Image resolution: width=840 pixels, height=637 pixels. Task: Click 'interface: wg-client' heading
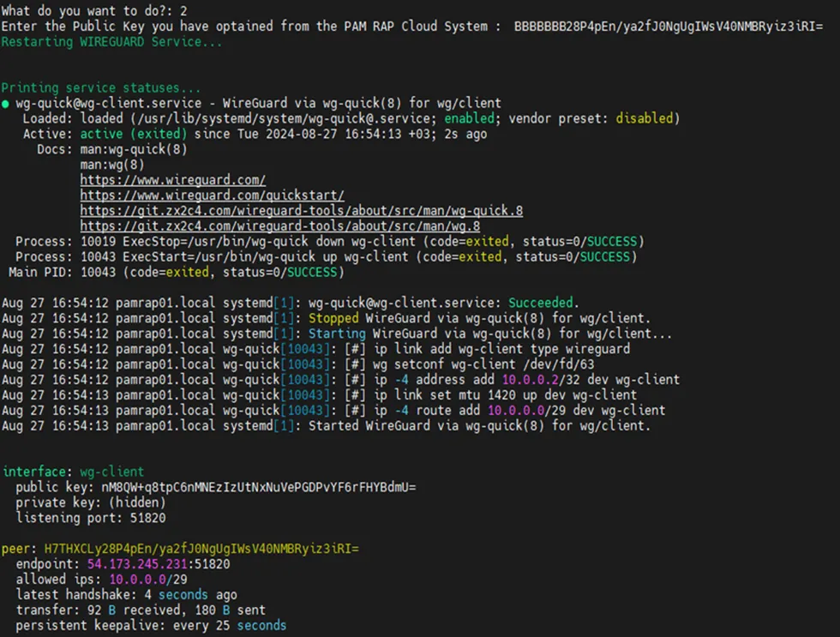[74, 472]
